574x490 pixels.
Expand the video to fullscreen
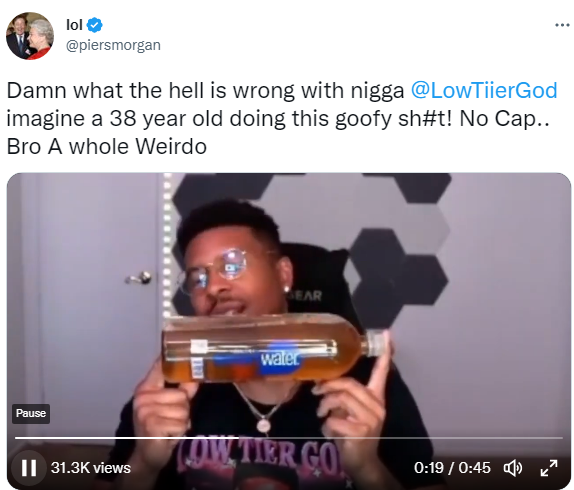pyautogui.click(x=549, y=468)
